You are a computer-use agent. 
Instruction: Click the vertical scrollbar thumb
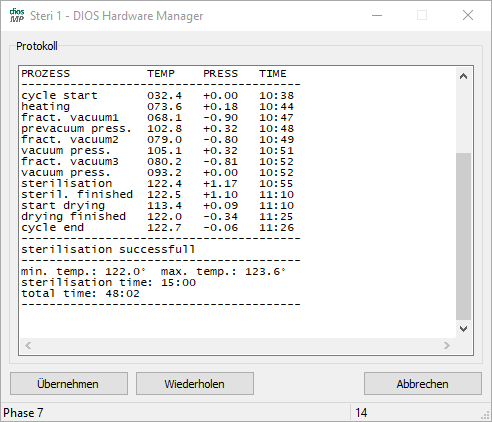463,236
